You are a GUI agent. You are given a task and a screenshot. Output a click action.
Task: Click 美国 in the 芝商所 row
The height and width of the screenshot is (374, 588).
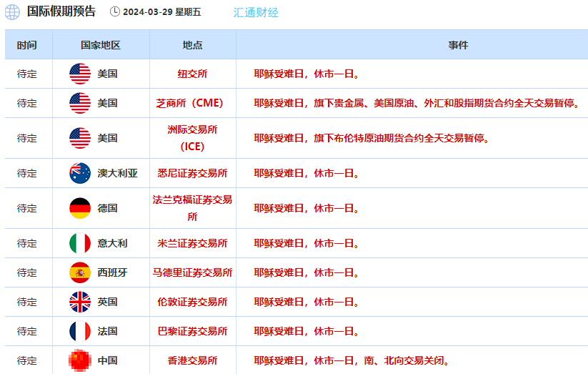pos(108,103)
